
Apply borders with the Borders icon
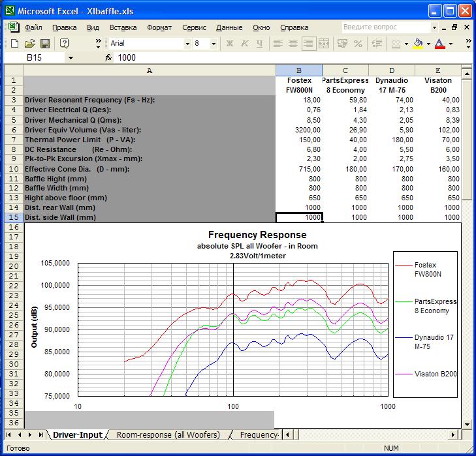click(396, 44)
